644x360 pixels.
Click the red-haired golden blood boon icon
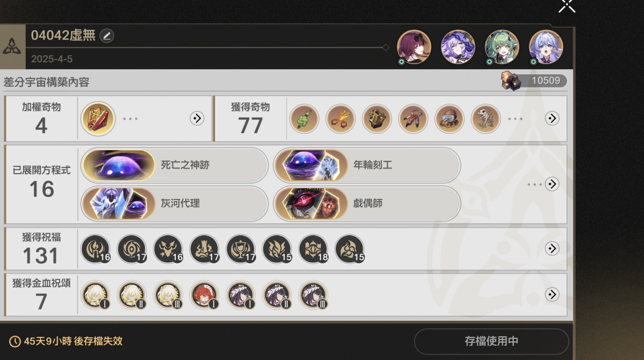click(x=204, y=295)
